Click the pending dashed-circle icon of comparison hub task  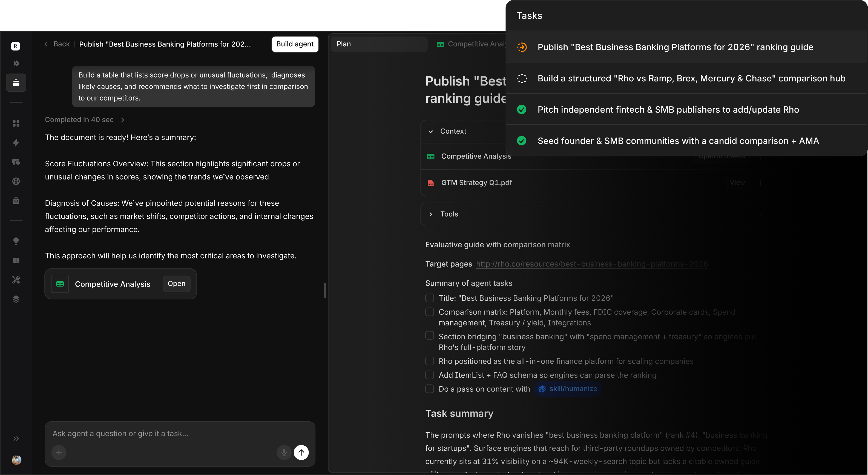(x=522, y=79)
